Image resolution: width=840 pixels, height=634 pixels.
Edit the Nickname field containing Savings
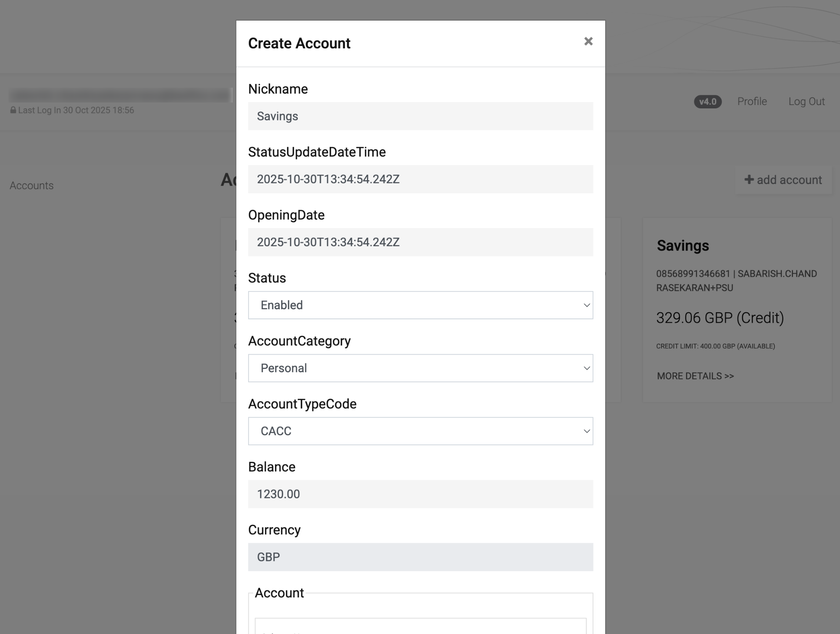click(x=420, y=116)
